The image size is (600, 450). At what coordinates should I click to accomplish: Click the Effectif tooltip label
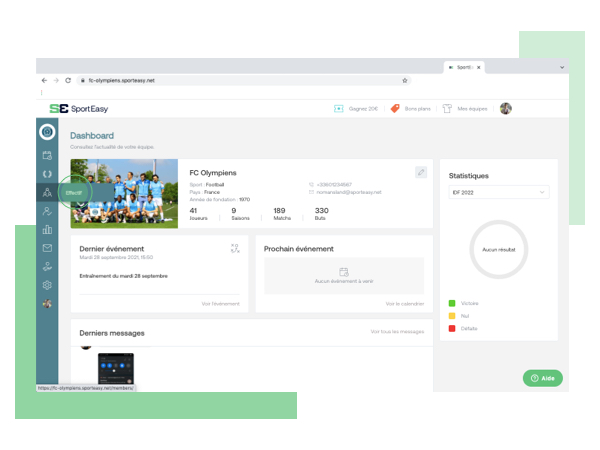pos(73,193)
